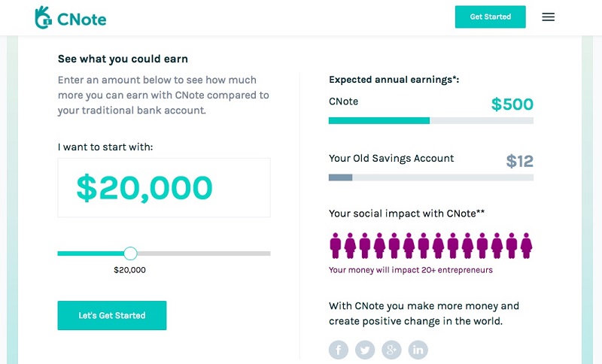
Task: Click 'Your money will impact 20+ entrepreneurs' text
Action: 410,270
